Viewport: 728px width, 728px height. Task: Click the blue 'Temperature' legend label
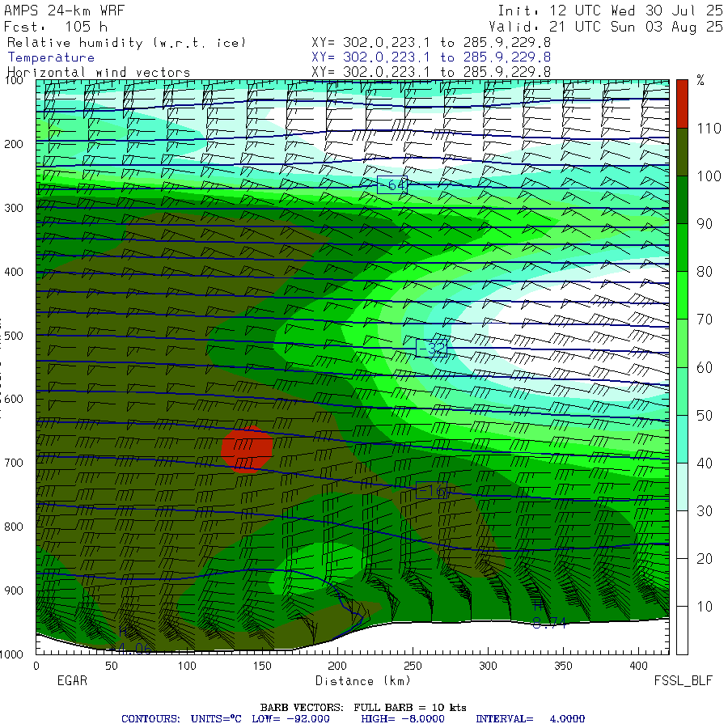[51, 57]
